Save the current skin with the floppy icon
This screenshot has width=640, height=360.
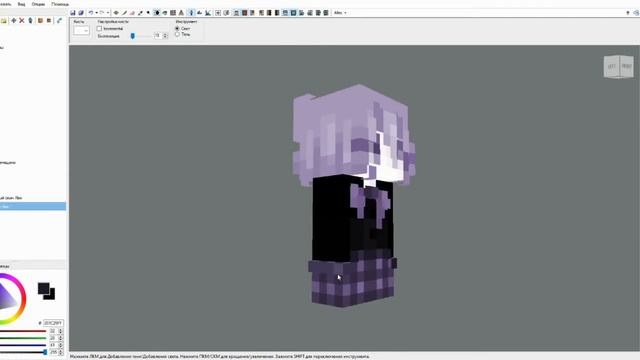[x=73, y=13]
